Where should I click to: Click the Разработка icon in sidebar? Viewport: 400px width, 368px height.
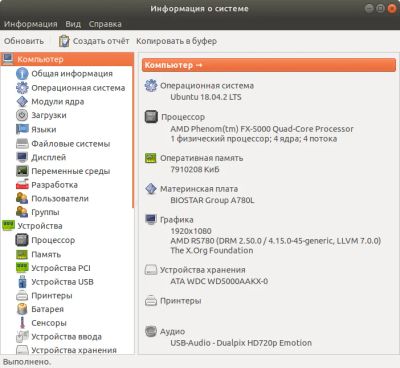click(x=22, y=184)
